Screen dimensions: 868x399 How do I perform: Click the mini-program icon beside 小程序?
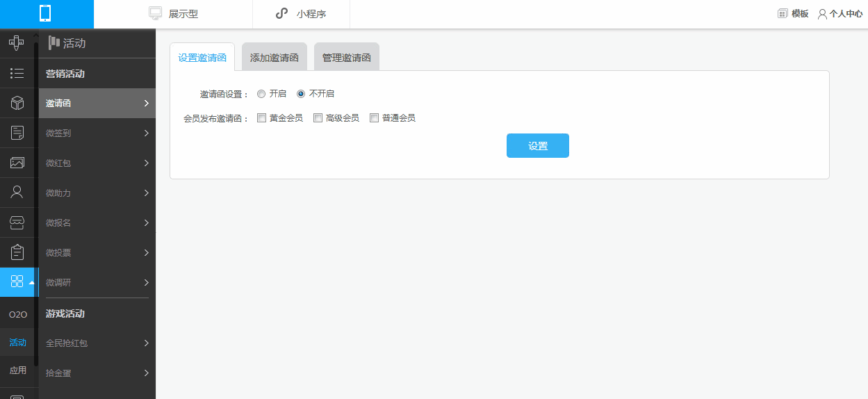tap(281, 13)
